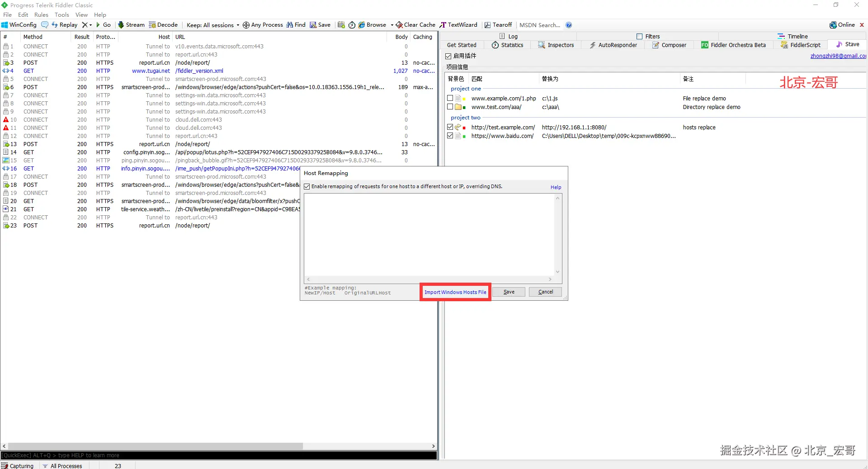Click Cancel in Host Remapping dialog
Image resolution: width=868 pixels, height=469 pixels.
point(546,292)
